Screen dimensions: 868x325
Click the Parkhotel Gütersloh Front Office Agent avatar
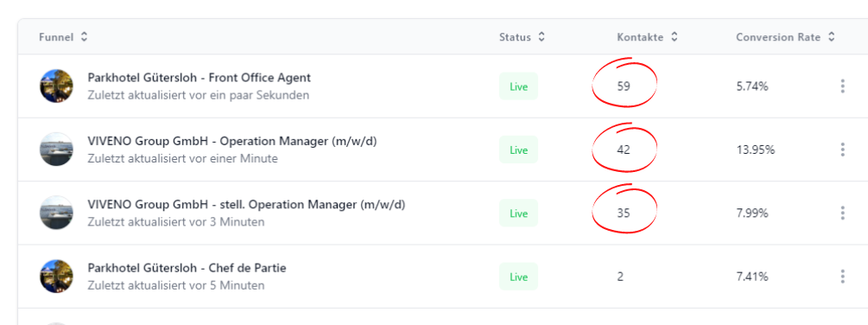(x=56, y=86)
